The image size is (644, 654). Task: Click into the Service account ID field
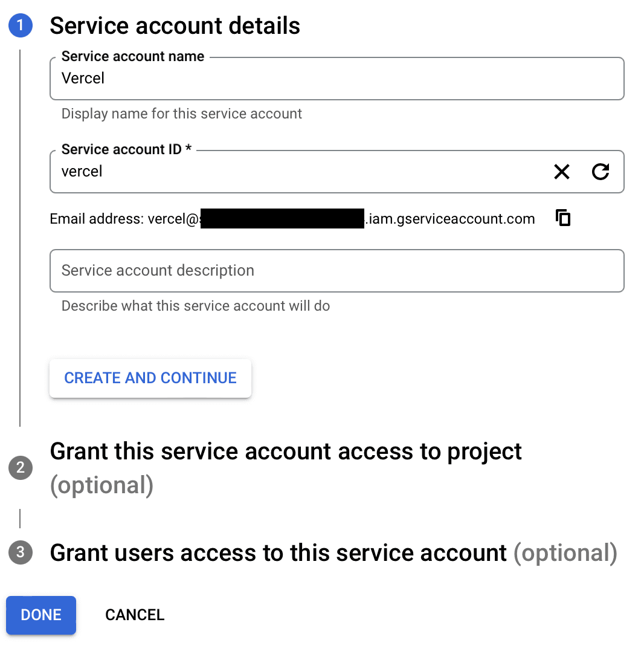pos(296,172)
